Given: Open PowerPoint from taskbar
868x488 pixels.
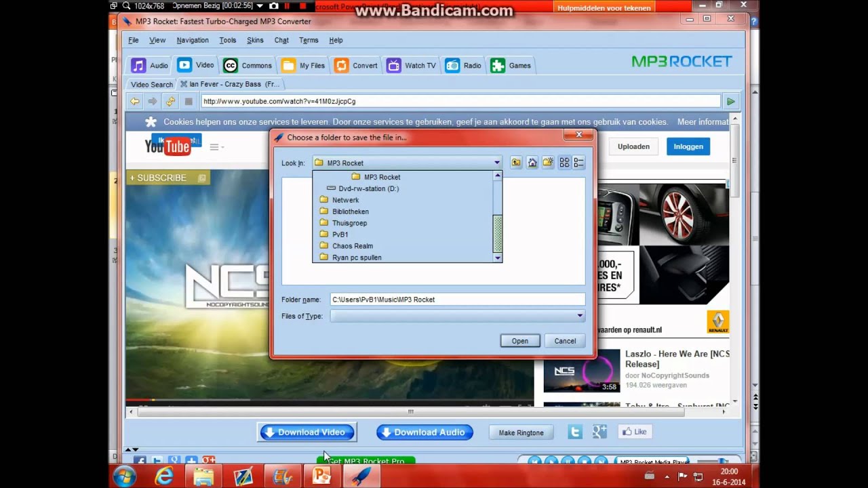Looking at the screenshot, I should click(x=321, y=476).
